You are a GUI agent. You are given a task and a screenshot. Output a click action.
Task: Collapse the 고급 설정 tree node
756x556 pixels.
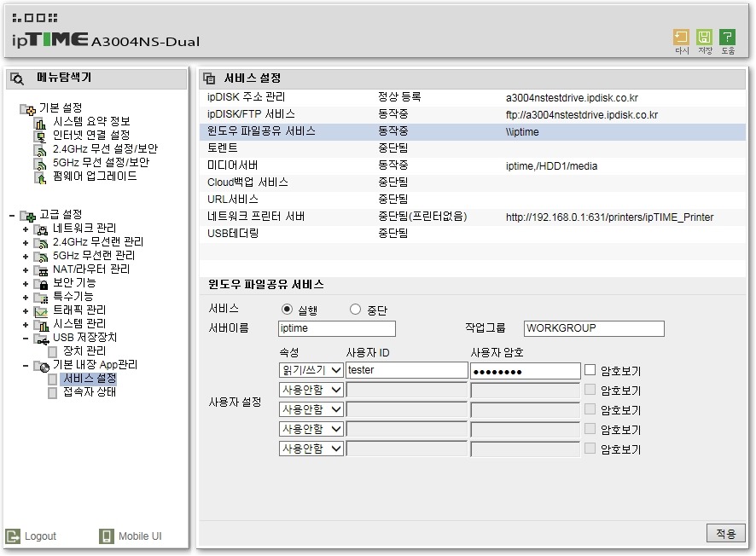click(x=12, y=216)
